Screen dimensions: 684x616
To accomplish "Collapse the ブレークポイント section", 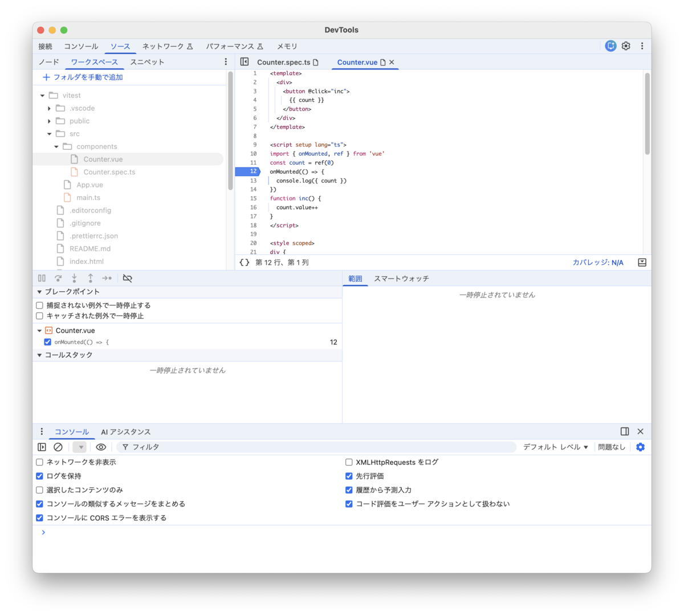I will pos(39,292).
